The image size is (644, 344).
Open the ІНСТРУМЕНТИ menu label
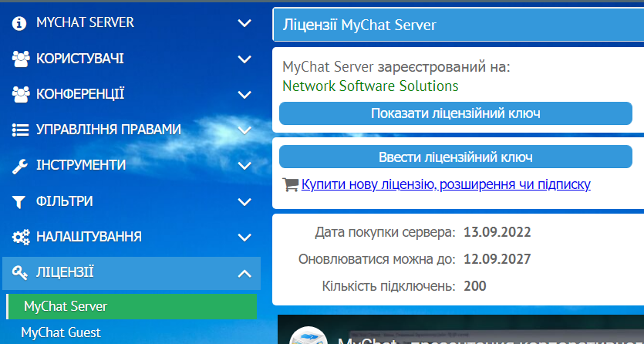coord(81,165)
